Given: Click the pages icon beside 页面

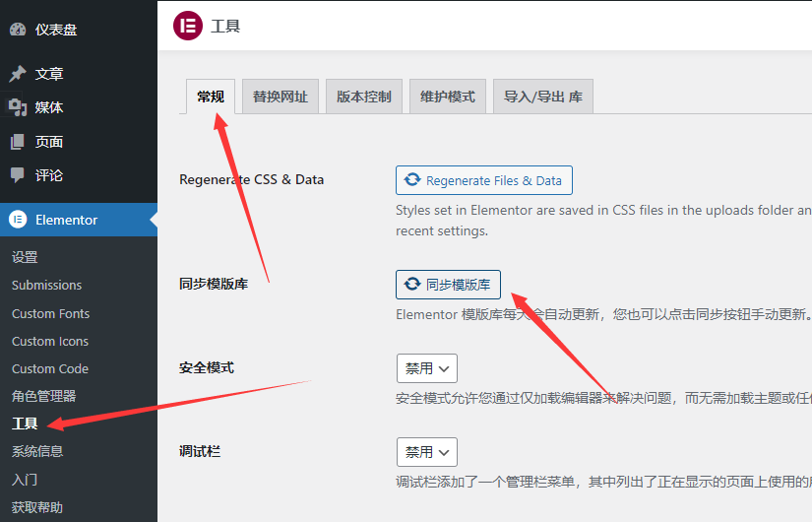Looking at the screenshot, I should [x=18, y=142].
